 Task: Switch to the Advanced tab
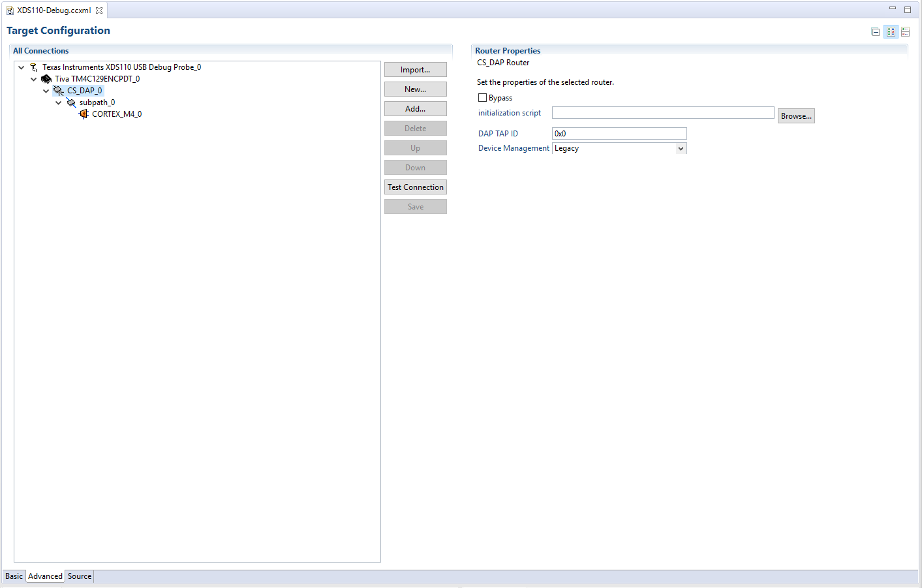coord(45,576)
